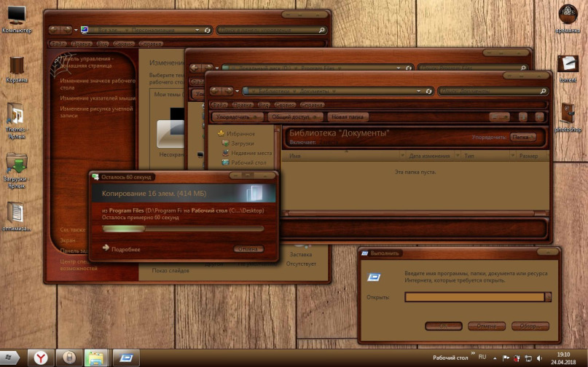Go forward in Документы library window
588x367 pixels.
point(227,91)
